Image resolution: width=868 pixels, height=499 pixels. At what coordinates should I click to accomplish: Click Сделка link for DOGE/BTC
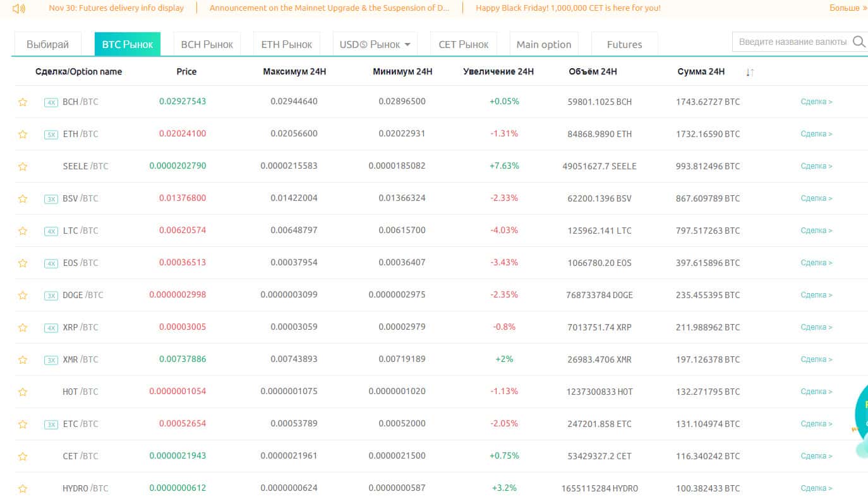coord(816,295)
